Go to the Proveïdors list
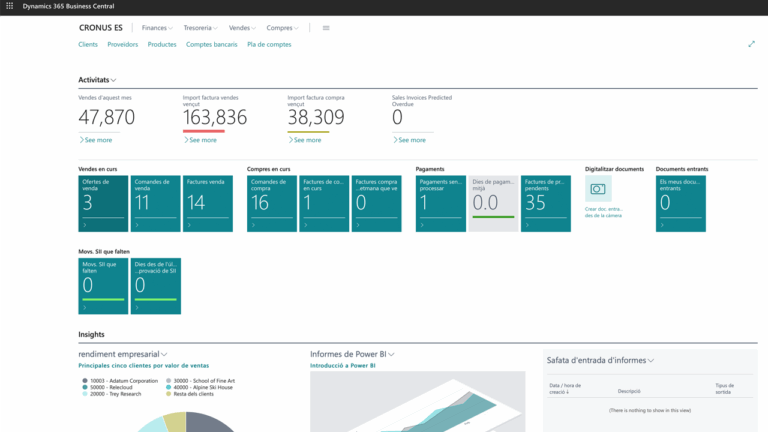Viewport: 768px width, 432px height. [x=122, y=44]
